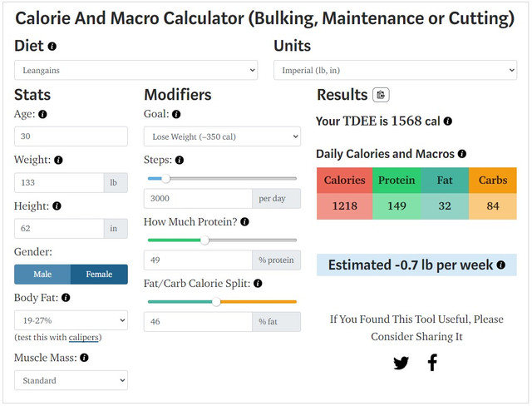532x406 pixels.
Task: Open the Goal dropdown set to Lose Weight
Action: (x=222, y=136)
